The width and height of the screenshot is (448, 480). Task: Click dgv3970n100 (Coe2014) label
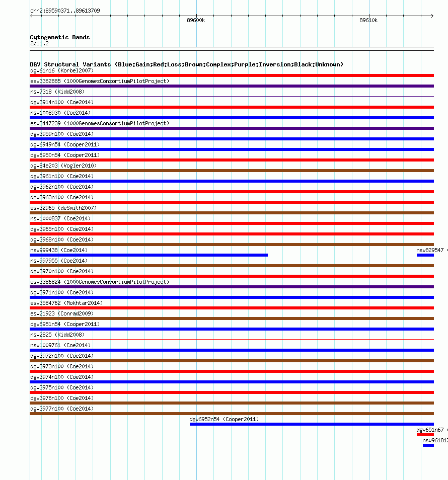click(x=62, y=271)
